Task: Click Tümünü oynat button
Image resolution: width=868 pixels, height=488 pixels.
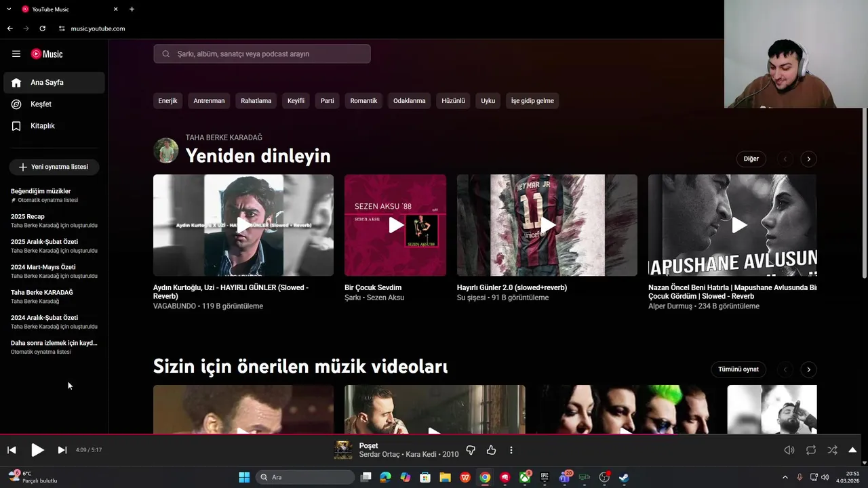Action: click(x=738, y=369)
